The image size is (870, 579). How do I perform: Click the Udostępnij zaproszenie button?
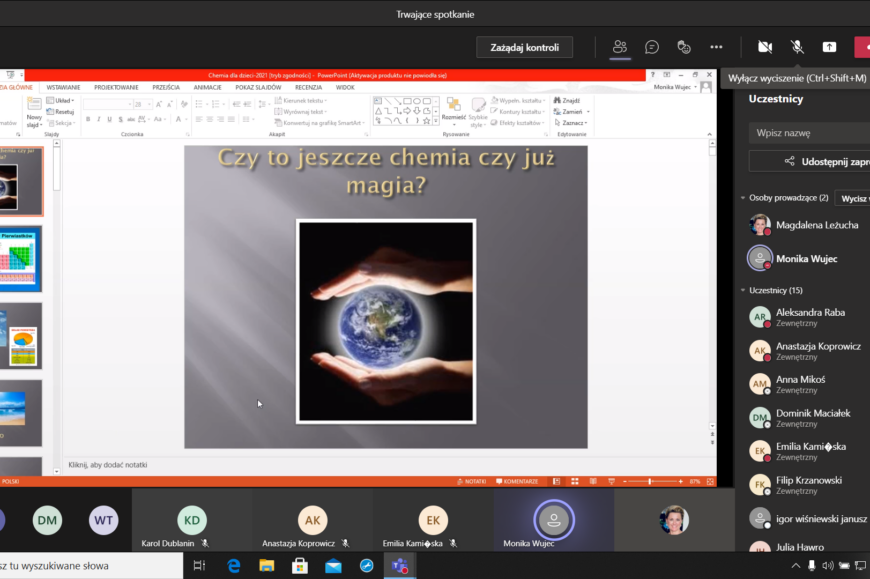coord(810,161)
